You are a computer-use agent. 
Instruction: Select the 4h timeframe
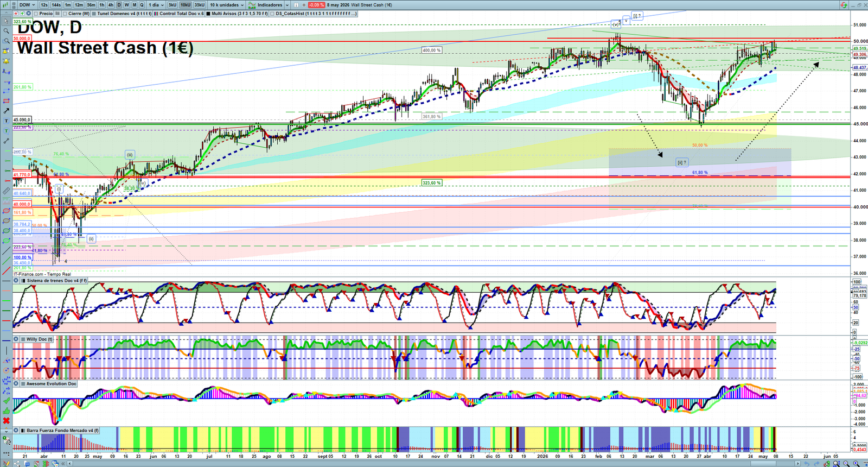click(x=111, y=5)
